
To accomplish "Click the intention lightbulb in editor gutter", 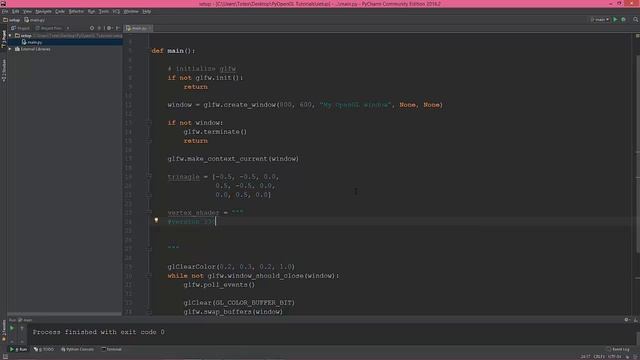I will pyautogui.click(x=156, y=220).
